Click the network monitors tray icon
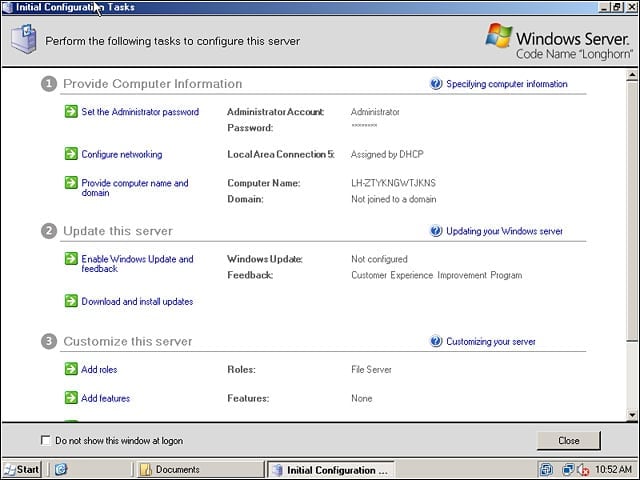 (567, 470)
